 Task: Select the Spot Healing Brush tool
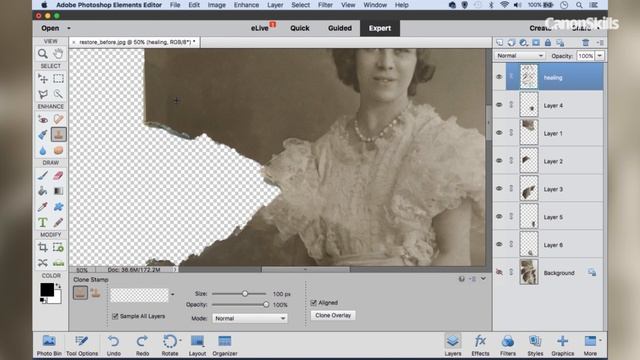(58, 119)
